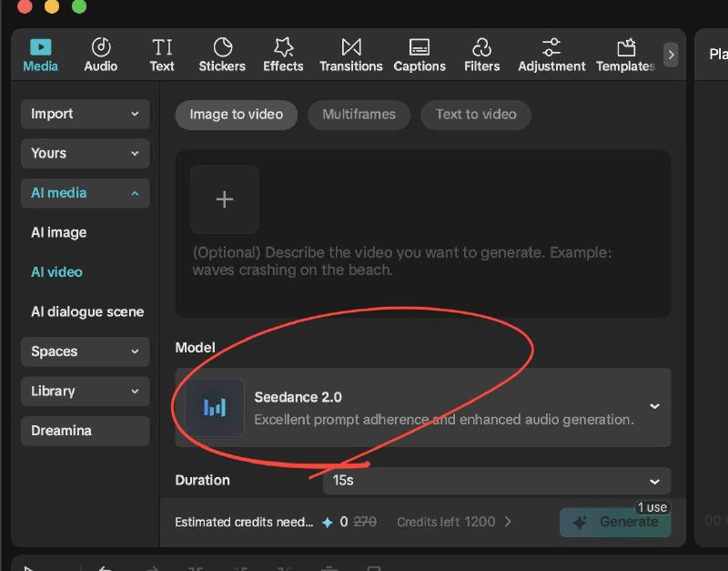Switch to Multiframes mode
Screen dimensions: 728x571
pyautogui.click(x=359, y=115)
